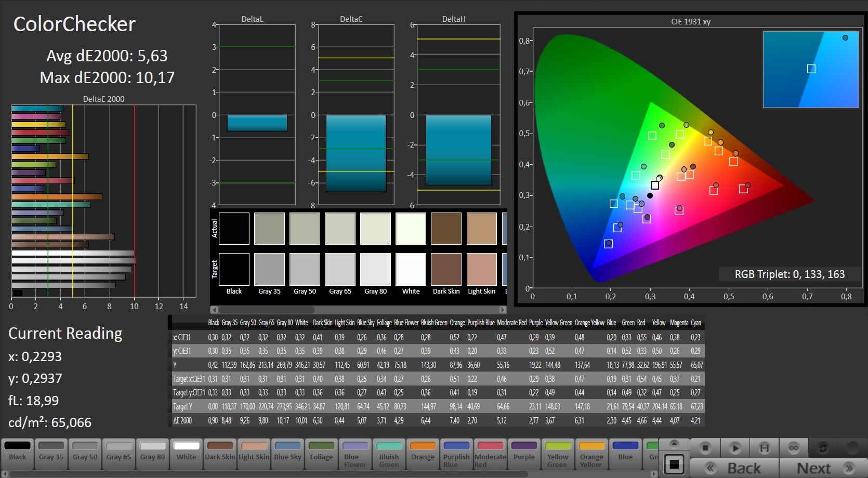
Task: Click the play read-single button
Action: click(734, 448)
